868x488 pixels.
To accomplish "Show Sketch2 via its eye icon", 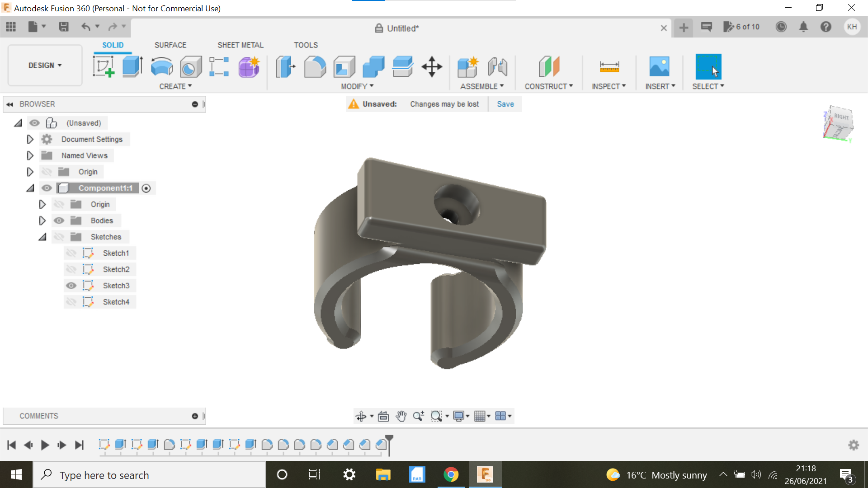I will point(71,269).
